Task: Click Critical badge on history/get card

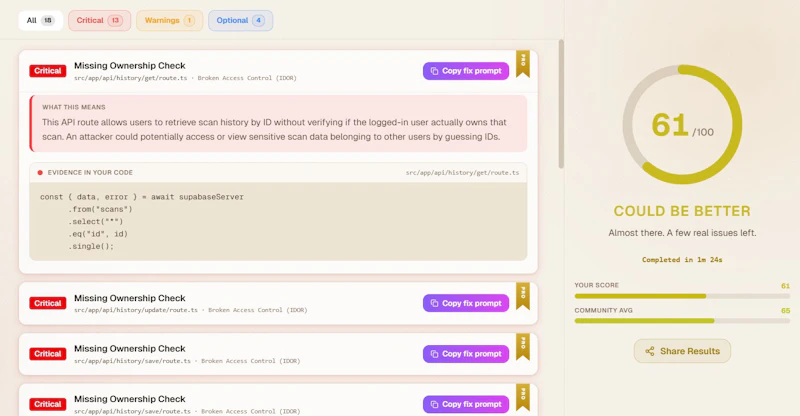Action: (x=47, y=71)
